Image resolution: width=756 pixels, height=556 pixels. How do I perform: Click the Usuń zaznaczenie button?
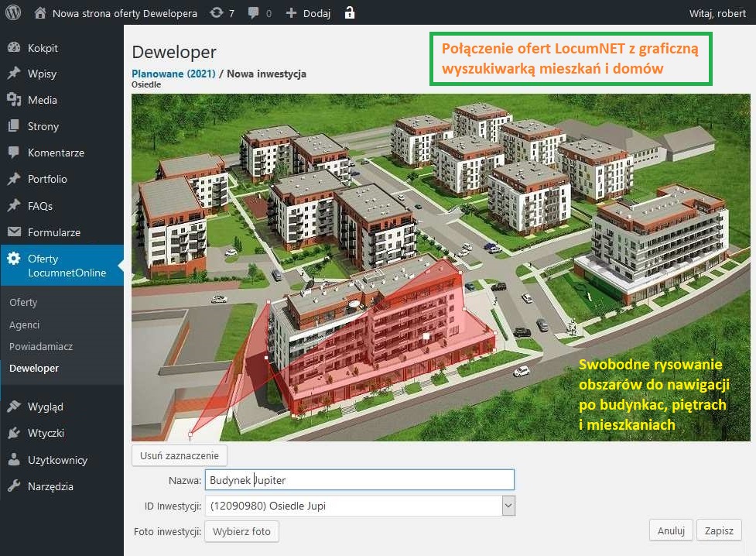tap(180, 455)
